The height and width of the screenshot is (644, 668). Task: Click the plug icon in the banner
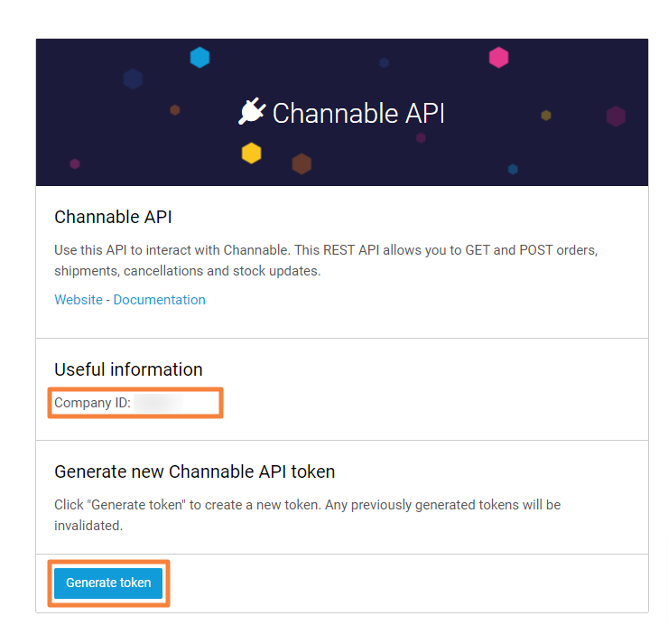click(x=252, y=112)
